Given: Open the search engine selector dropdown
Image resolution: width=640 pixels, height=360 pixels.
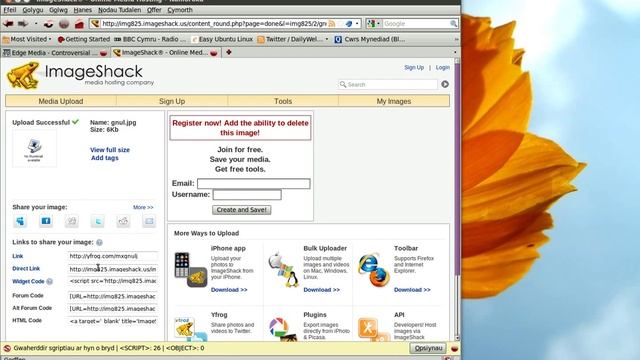Looking at the screenshot, I should point(373,24).
